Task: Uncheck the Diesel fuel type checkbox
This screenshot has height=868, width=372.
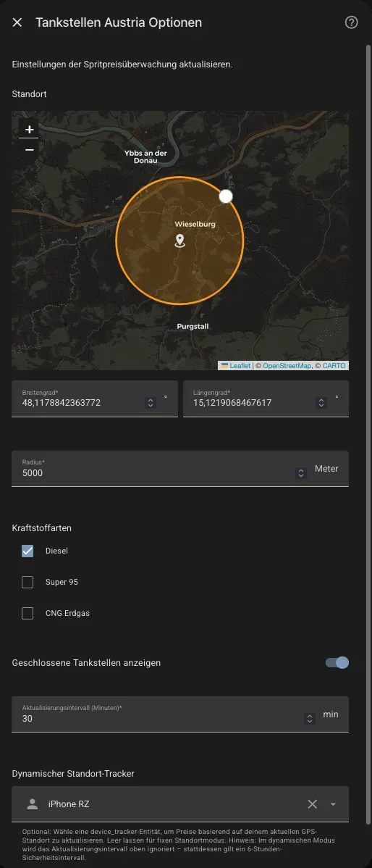Action: 28,551
